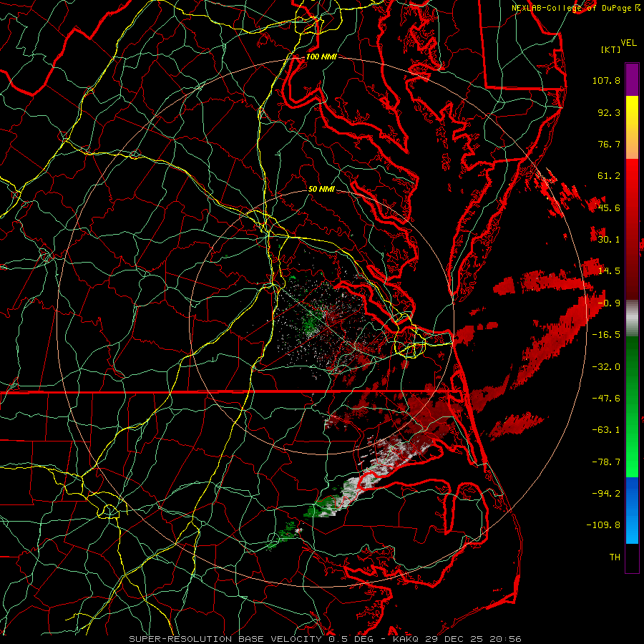Select the 14.5 scale label
This screenshot has width=644, height=644.
[x=609, y=271]
